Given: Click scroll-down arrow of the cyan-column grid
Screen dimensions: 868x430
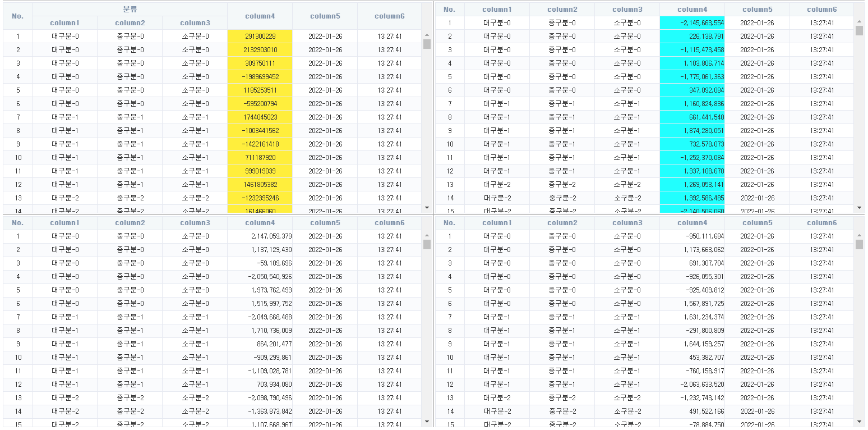Looking at the screenshot, I should tap(859, 208).
